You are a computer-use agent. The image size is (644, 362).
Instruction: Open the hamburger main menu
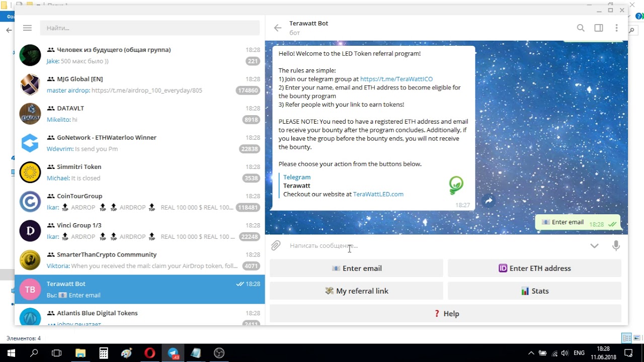click(28, 28)
